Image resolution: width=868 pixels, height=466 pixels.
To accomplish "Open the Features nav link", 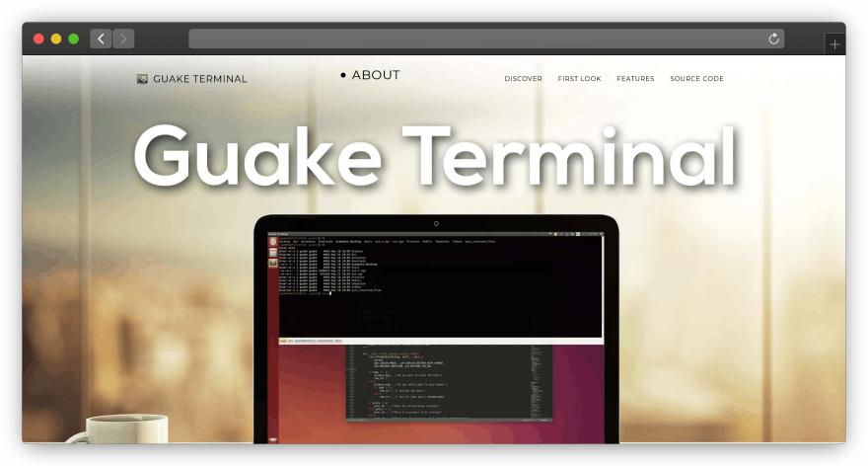I will pyautogui.click(x=635, y=79).
